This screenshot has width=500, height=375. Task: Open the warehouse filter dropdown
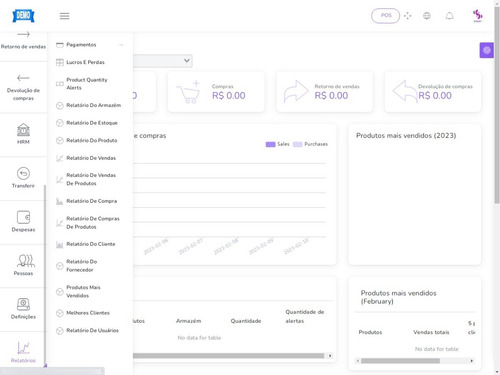(163, 61)
